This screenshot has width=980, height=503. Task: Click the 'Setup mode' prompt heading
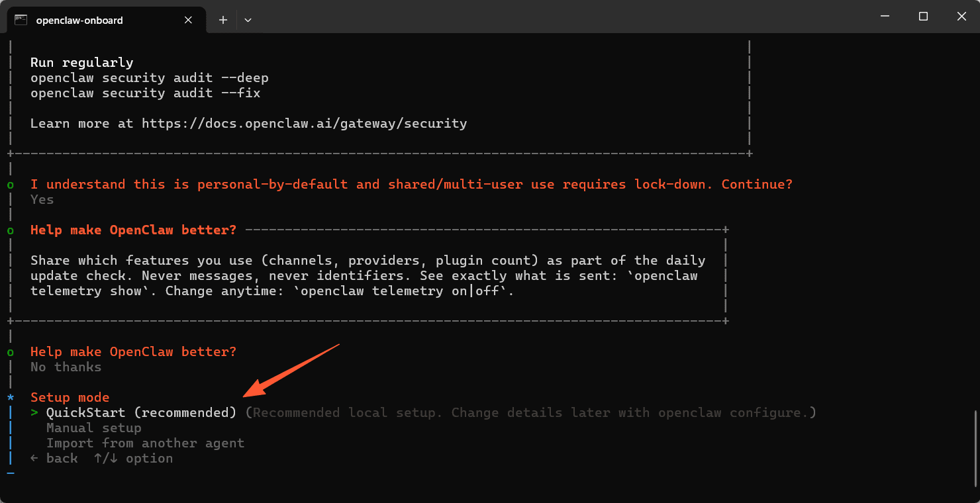pyautogui.click(x=70, y=398)
